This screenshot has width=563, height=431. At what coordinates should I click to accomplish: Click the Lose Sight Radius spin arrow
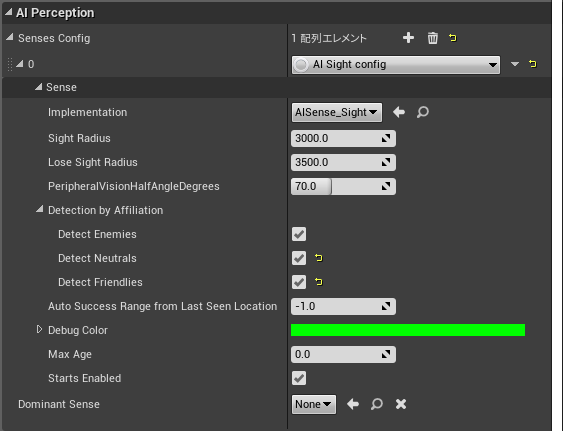tap(386, 162)
